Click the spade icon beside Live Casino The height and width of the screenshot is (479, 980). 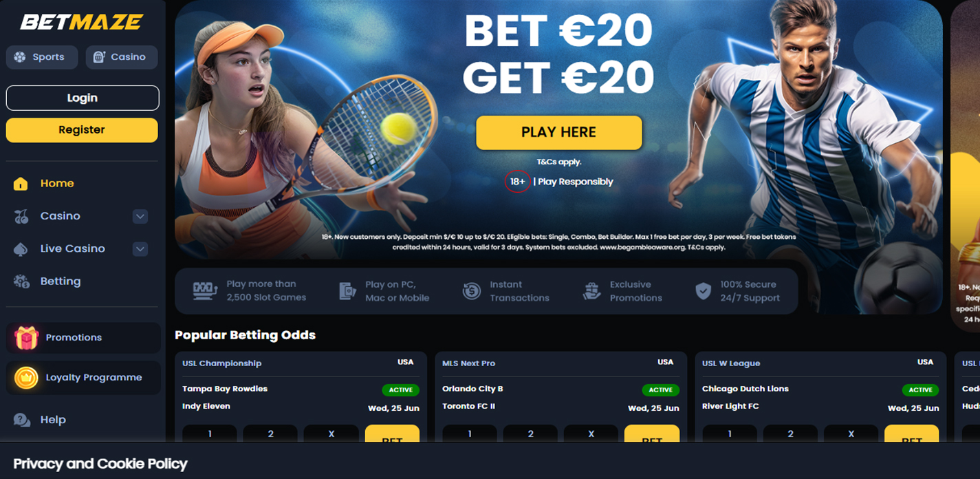click(x=21, y=249)
